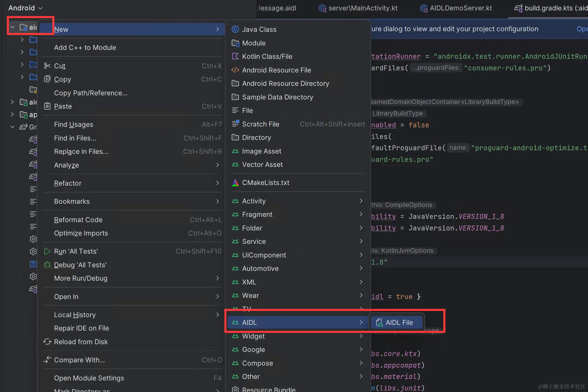Click the Debug bug icon
588x392 pixels.
(x=47, y=265)
